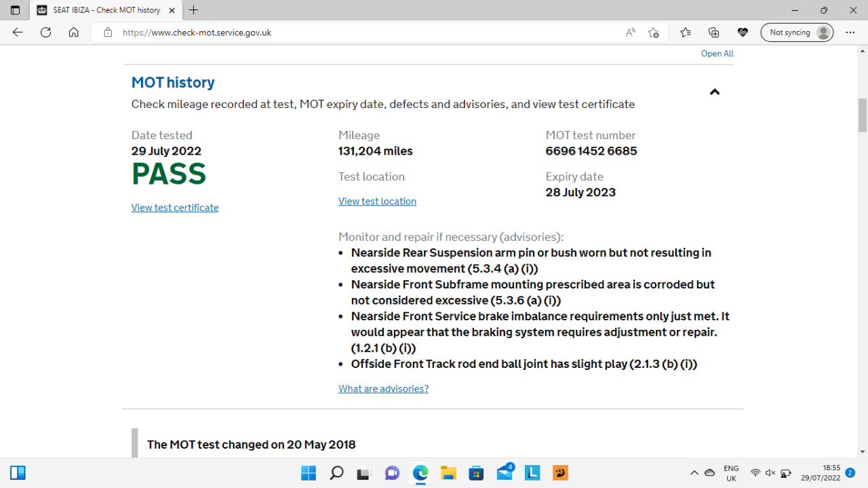Open Windows Search magnifier icon
Image resolution: width=868 pixels, height=488 pixels.
coord(336,473)
